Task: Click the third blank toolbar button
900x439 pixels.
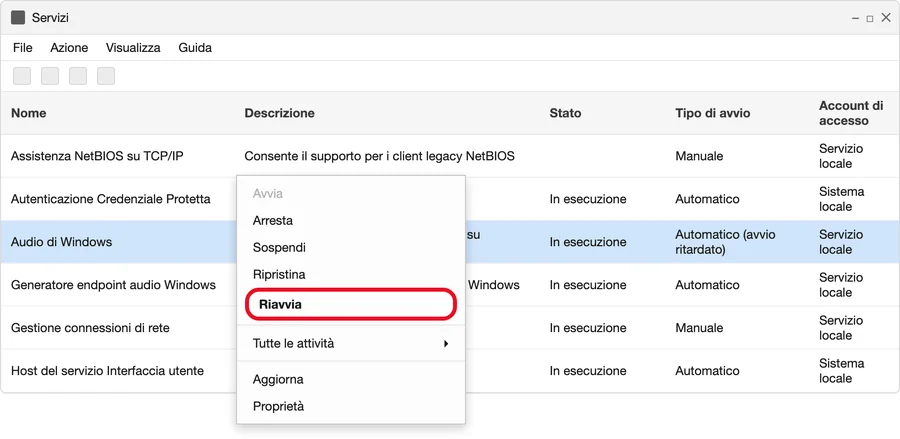Action: (x=78, y=76)
